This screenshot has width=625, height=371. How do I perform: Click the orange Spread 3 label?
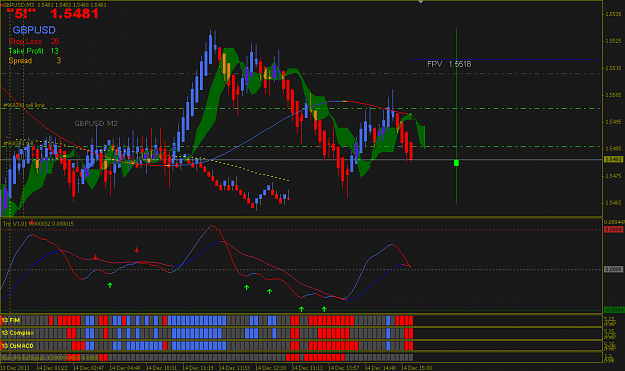[35, 61]
